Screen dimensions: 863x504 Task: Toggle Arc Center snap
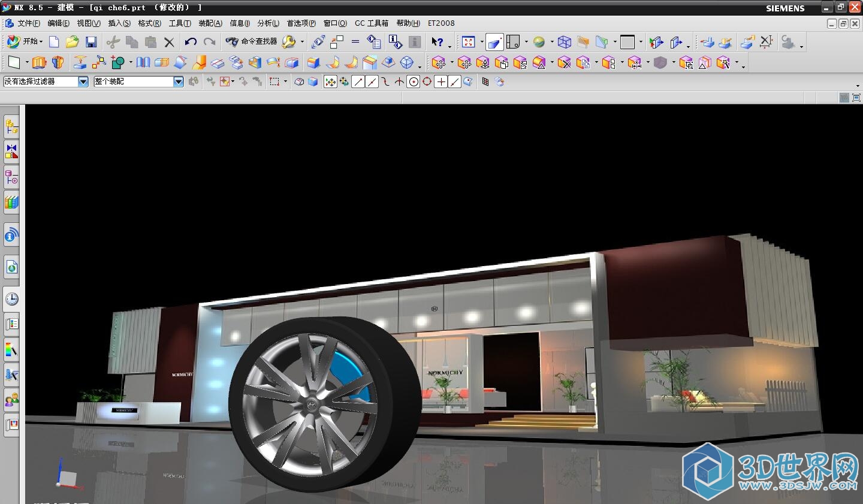[413, 82]
